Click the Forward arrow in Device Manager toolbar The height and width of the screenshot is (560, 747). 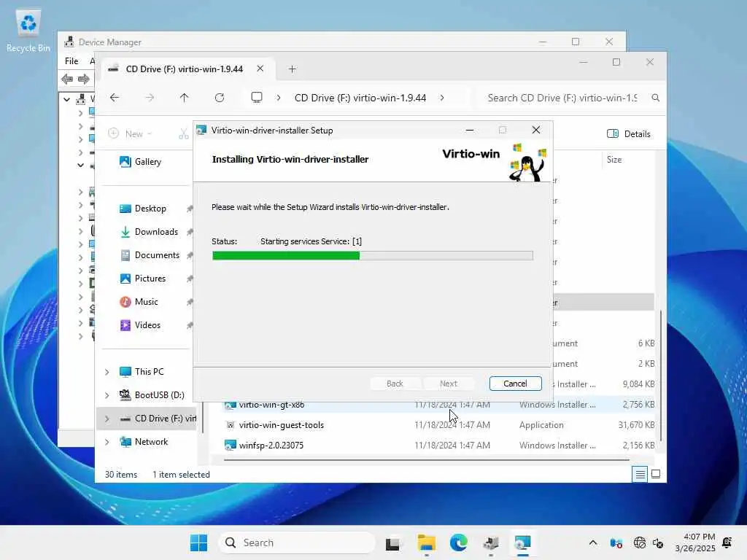(83, 79)
